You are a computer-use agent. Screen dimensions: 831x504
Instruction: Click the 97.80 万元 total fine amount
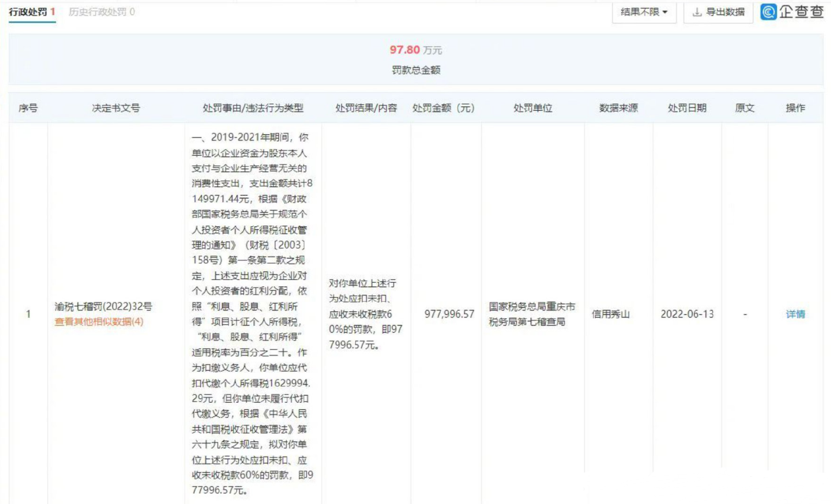[415, 50]
